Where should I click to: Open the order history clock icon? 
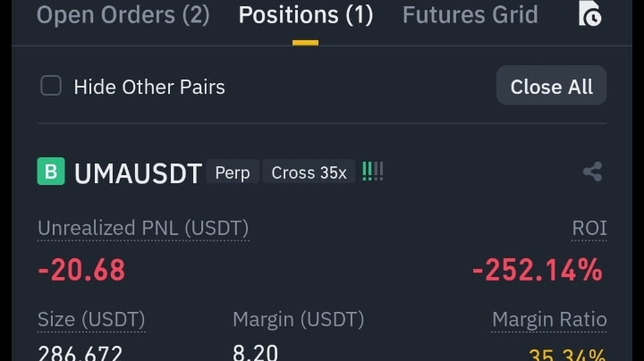click(589, 13)
